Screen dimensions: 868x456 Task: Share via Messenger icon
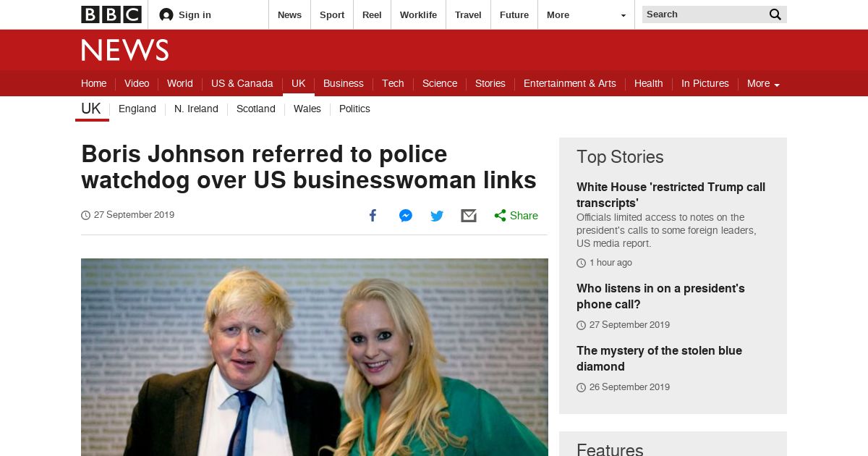coord(406,216)
